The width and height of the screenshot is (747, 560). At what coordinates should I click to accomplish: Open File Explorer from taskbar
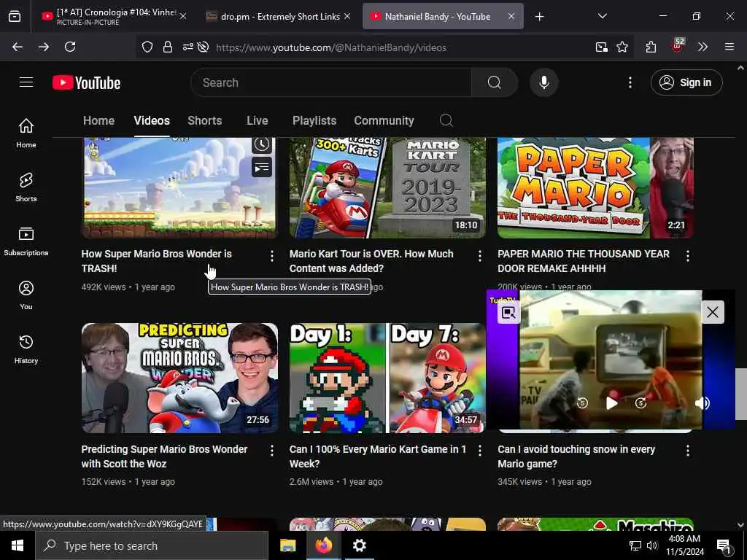pyautogui.click(x=287, y=545)
